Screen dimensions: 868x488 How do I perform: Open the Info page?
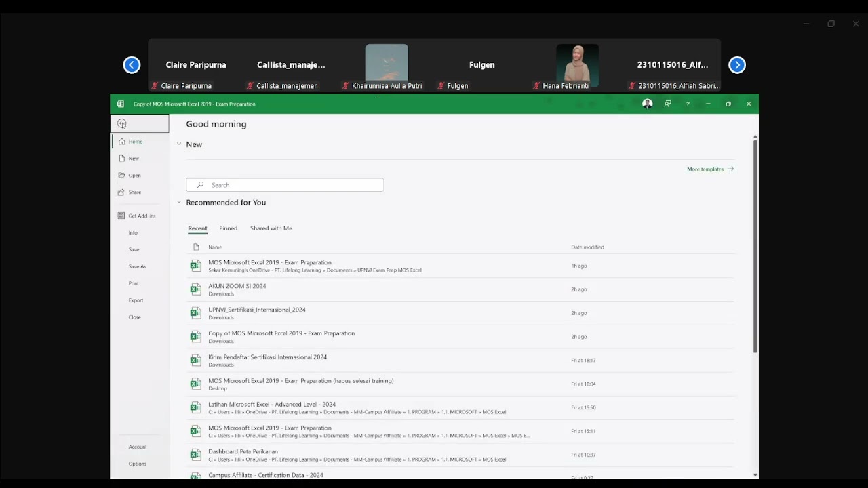(x=133, y=232)
